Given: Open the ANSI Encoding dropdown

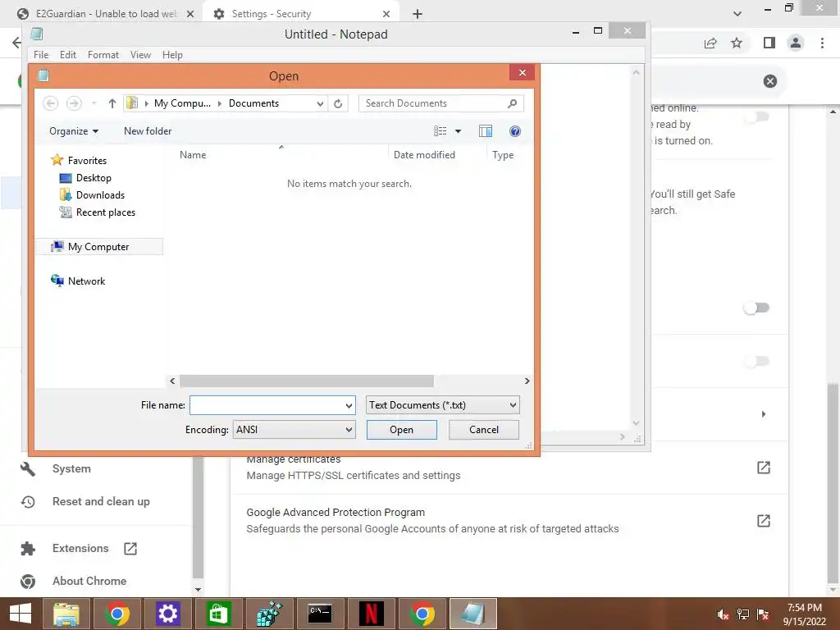Looking at the screenshot, I should 294,430.
